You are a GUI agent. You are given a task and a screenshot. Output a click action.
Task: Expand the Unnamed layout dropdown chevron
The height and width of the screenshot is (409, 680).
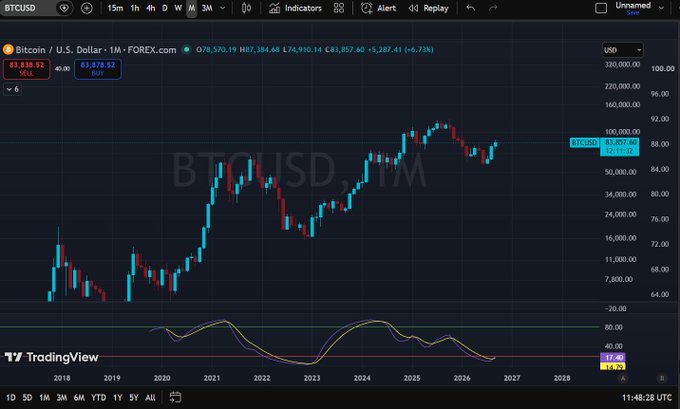click(x=662, y=8)
